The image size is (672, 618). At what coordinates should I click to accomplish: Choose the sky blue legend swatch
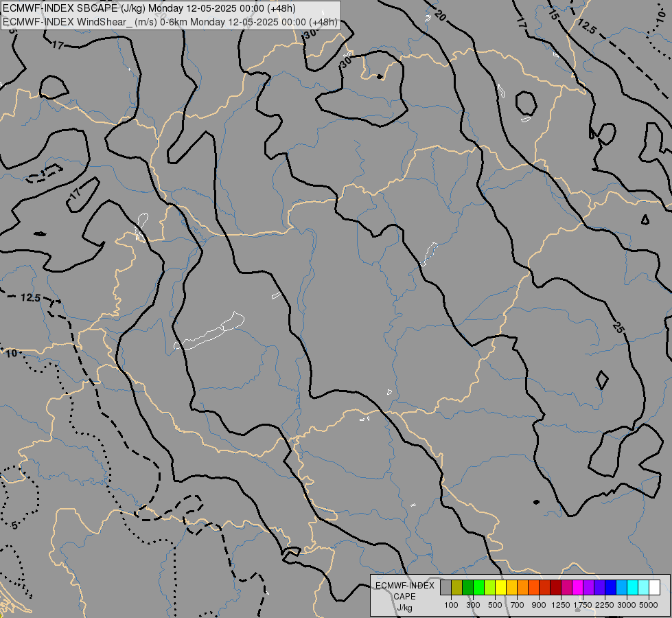click(x=621, y=587)
